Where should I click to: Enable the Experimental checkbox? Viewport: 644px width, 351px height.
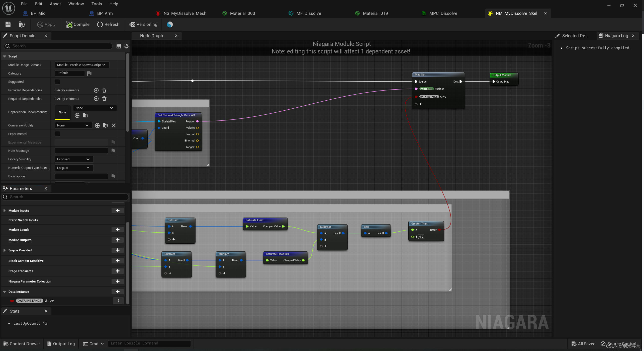tap(57, 134)
